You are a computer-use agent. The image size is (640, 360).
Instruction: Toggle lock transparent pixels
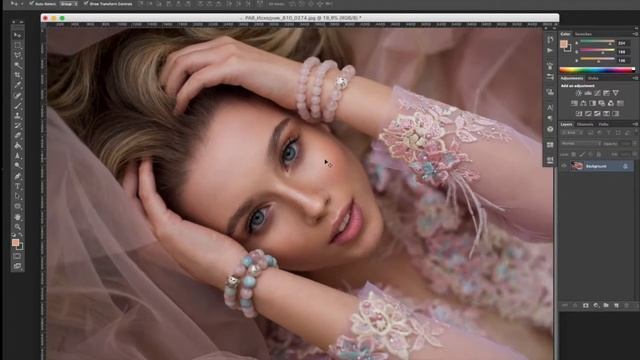coord(573,154)
